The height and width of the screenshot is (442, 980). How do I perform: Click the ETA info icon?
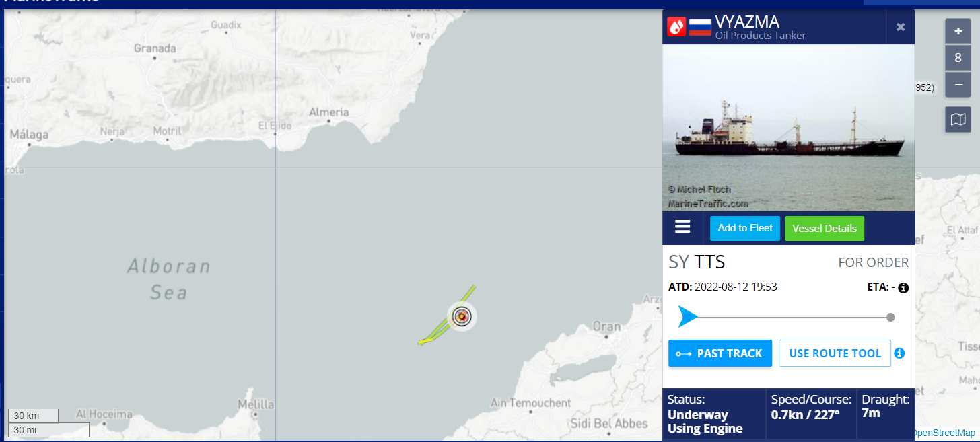pos(903,288)
